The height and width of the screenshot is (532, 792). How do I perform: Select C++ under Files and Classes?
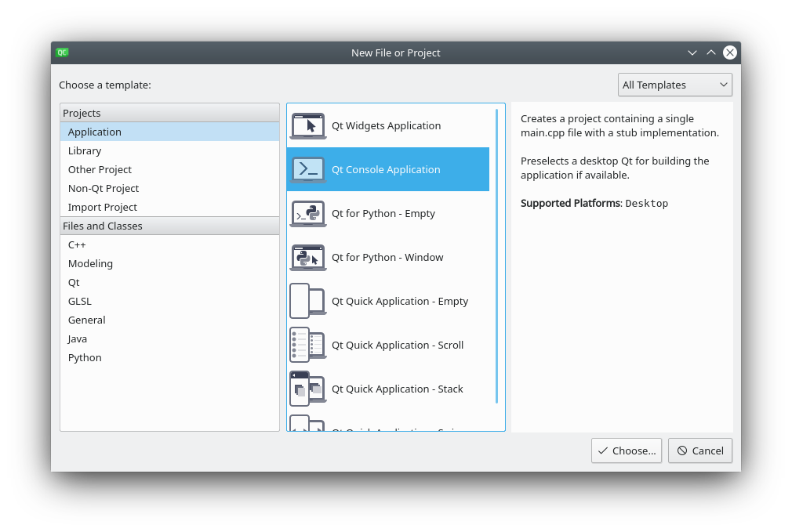click(x=77, y=244)
